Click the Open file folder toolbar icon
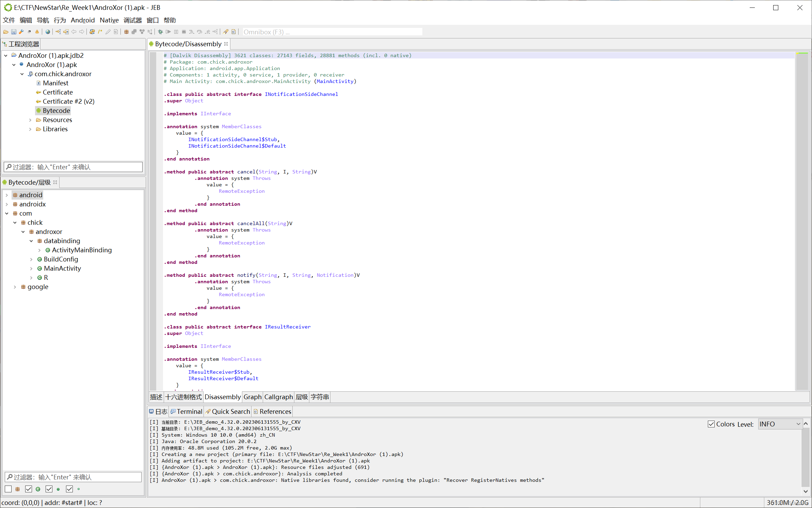The image size is (812, 508). [x=6, y=32]
